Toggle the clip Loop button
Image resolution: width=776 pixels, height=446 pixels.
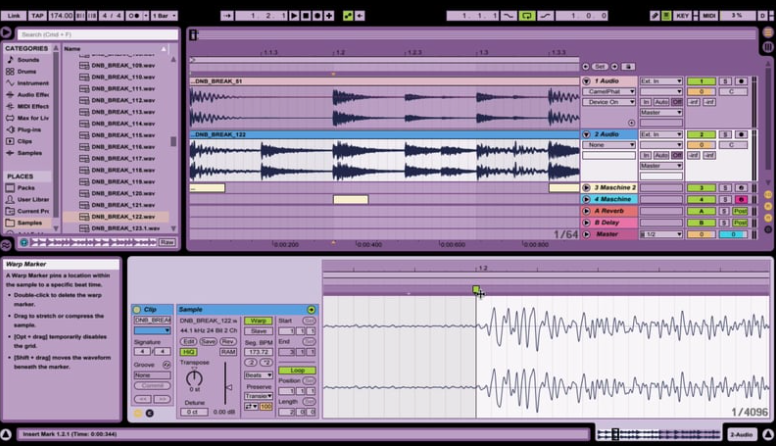[297, 370]
